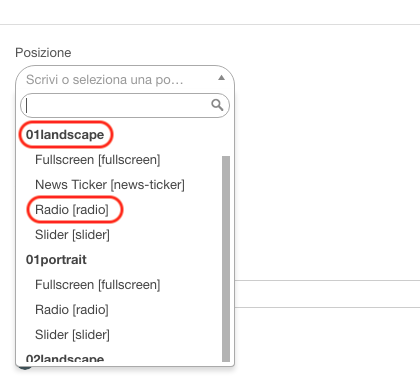420x385 pixels.
Task: Click the partially visible 02landscape group header
Action: pyautogui.click(x=65, y=359)
